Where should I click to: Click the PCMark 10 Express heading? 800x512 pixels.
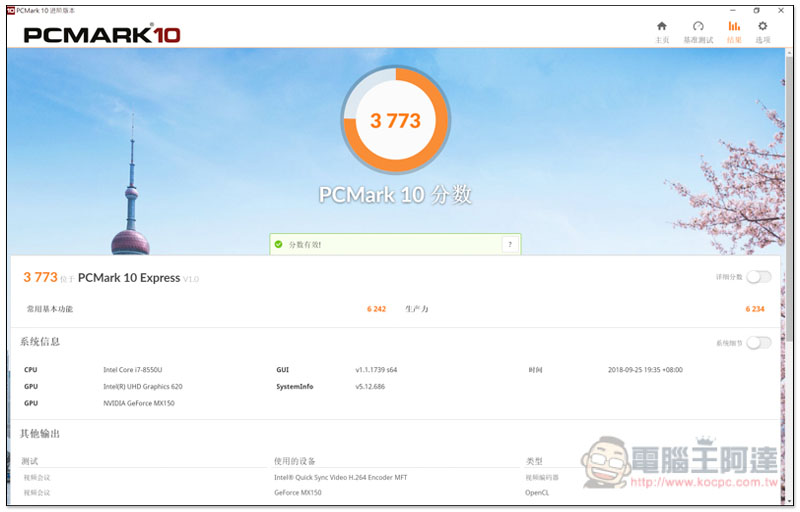pyautogui.click(x=129, y=278)
